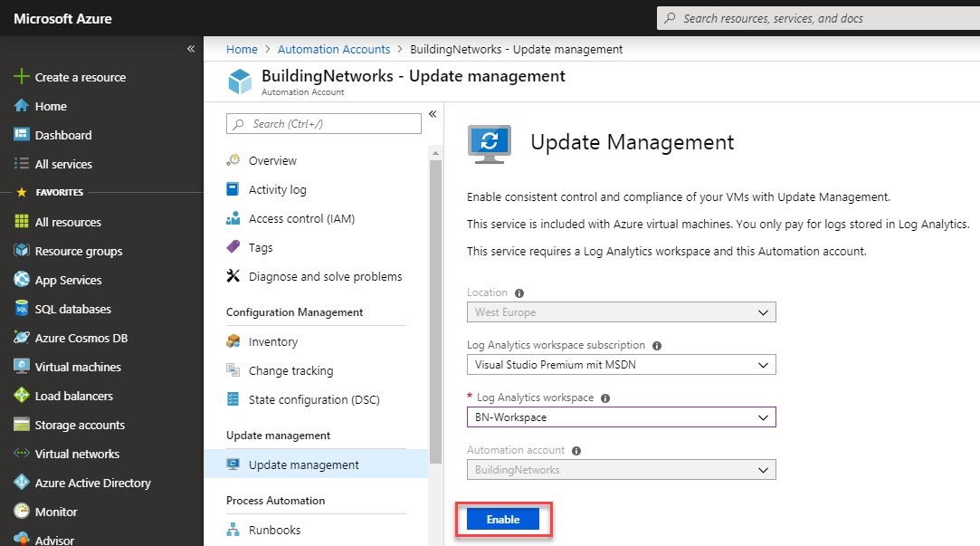This screenshot has width=980, height=546.
Task: Click the Advisor icon in sidebar
Action: coord(21,539)
